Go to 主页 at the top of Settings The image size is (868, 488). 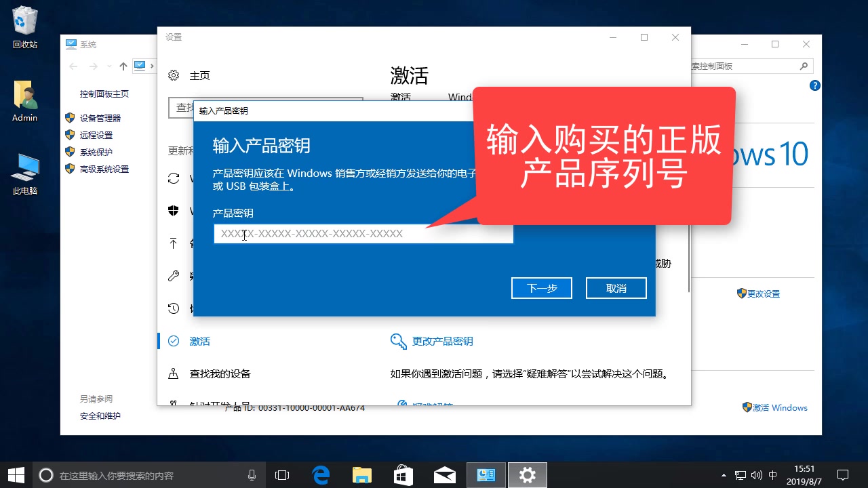tap(199, 75)
